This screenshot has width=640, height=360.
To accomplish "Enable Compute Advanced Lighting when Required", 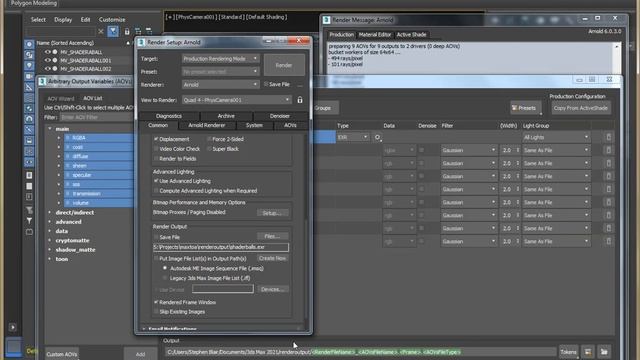I will click(x=156, y=191).
